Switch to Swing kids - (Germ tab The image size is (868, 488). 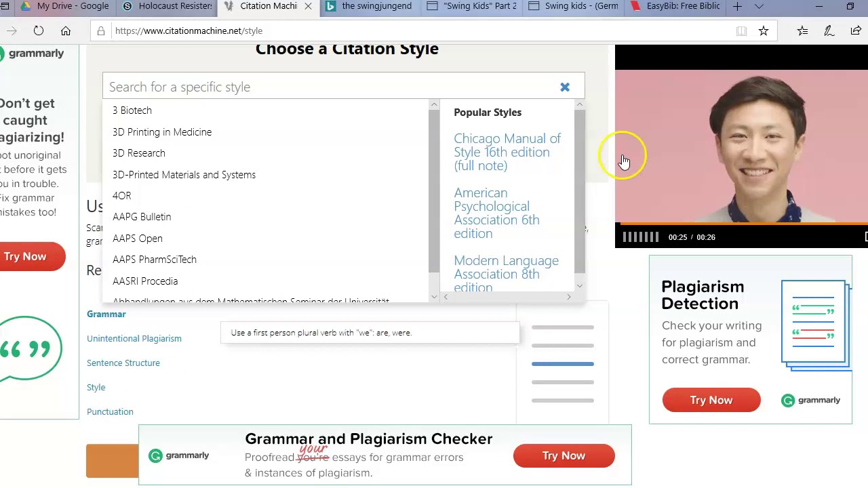tap(573, 6)
